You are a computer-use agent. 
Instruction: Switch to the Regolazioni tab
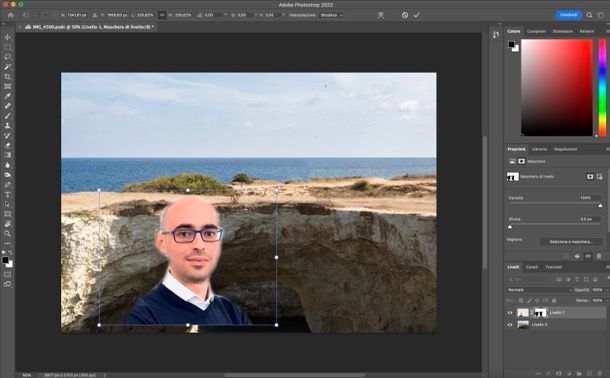click(x=565, y=149)
